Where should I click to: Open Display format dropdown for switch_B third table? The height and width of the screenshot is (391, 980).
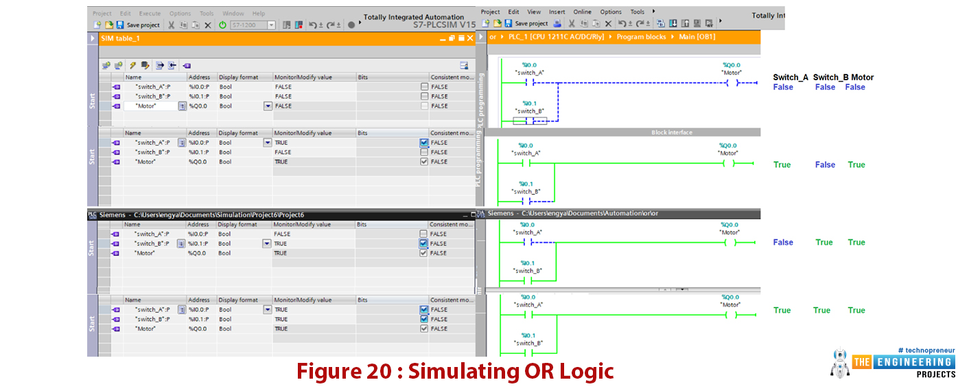pos(268,244)
